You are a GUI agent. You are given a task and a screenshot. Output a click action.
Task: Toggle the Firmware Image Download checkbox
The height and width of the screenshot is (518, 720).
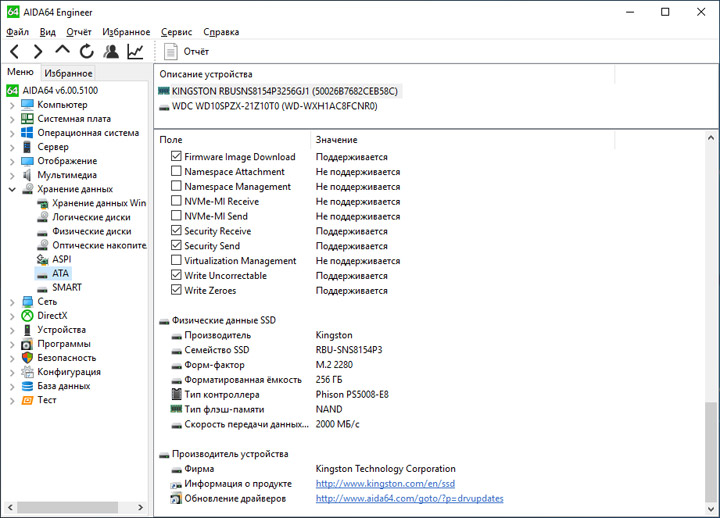(x=176, y=156)
